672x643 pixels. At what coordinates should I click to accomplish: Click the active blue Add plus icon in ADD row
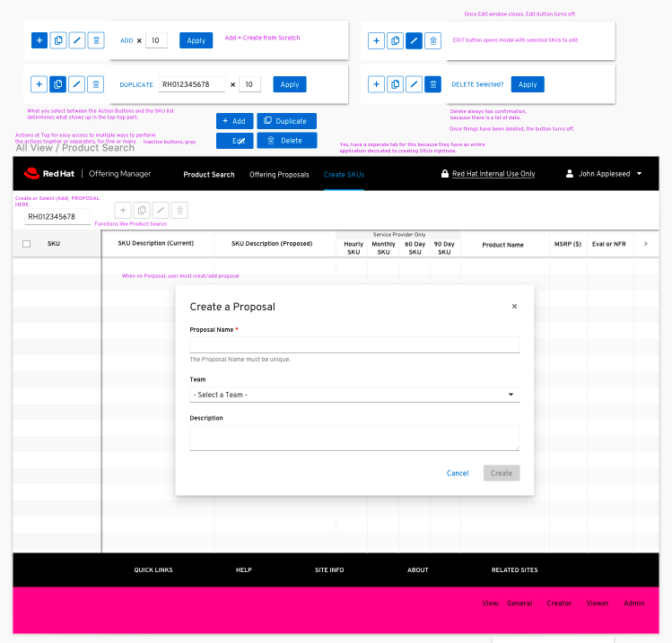click(39, 40)
